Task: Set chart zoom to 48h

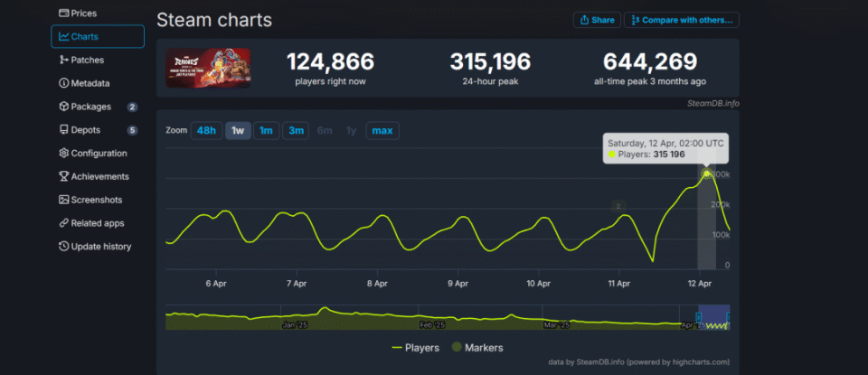Action: [206, 130]
